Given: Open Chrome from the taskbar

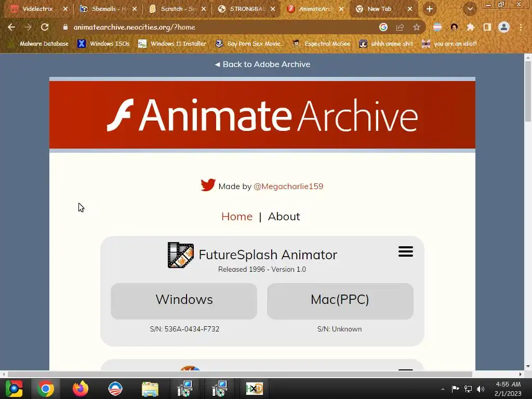Looking at the screenshot, I should pyautogui.click(x=46, y=389).
